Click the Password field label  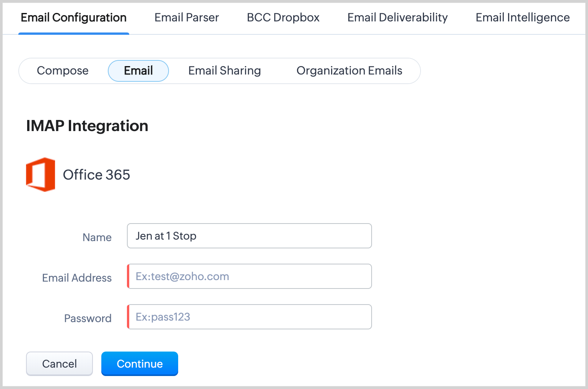click(88, 319)
